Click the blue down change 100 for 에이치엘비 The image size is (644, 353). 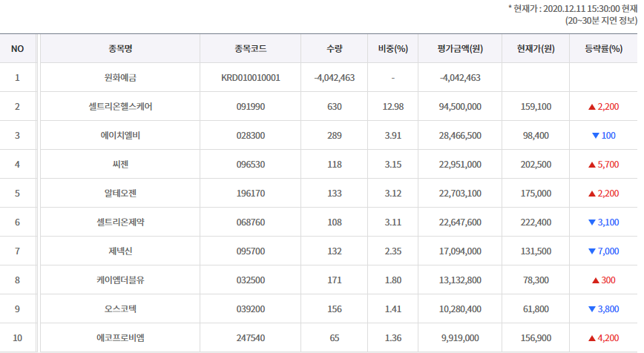tap(604, 136)
